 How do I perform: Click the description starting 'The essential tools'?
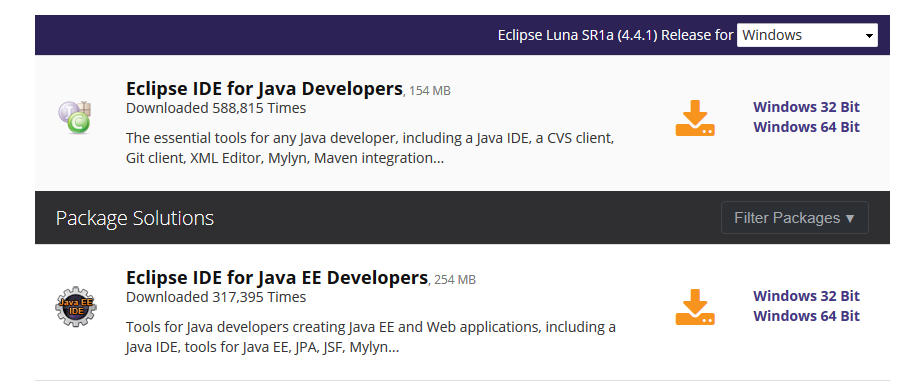370,148
